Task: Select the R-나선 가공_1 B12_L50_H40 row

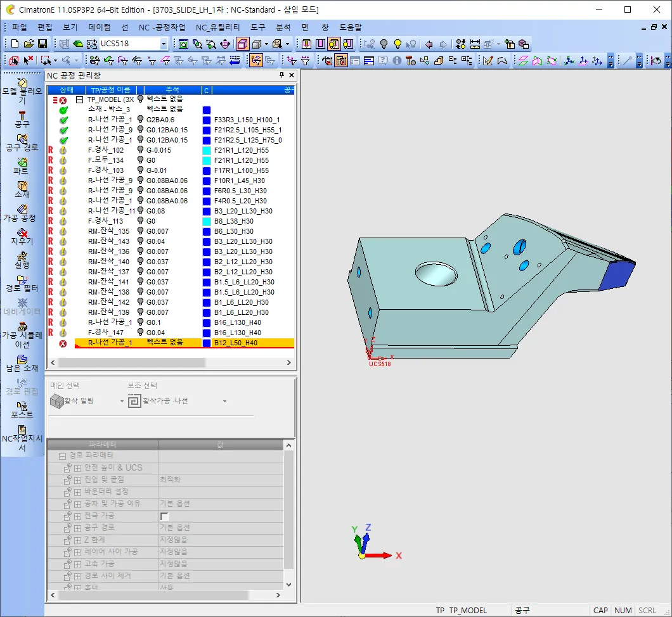Action: click(x=184, y=343)
